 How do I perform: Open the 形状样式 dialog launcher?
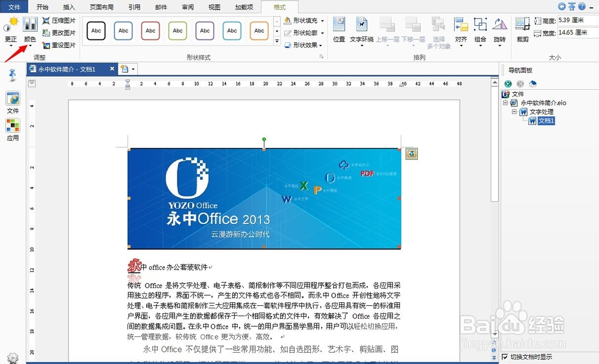tap(322, 56)
